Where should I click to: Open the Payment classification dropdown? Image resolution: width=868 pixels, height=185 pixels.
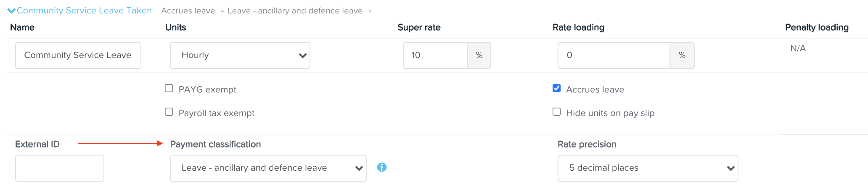pyautogui.click(x=268, y=168)
